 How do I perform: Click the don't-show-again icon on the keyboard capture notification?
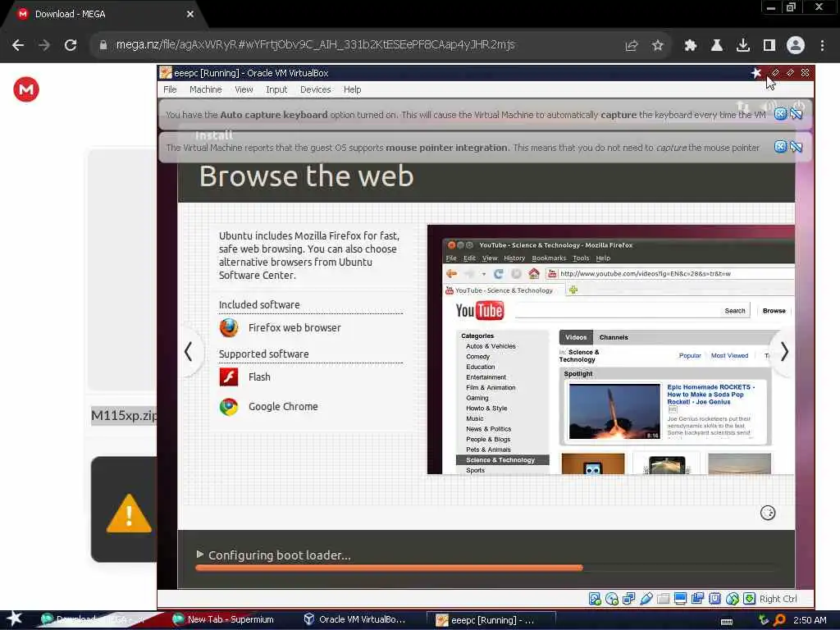tap(796, 114)
